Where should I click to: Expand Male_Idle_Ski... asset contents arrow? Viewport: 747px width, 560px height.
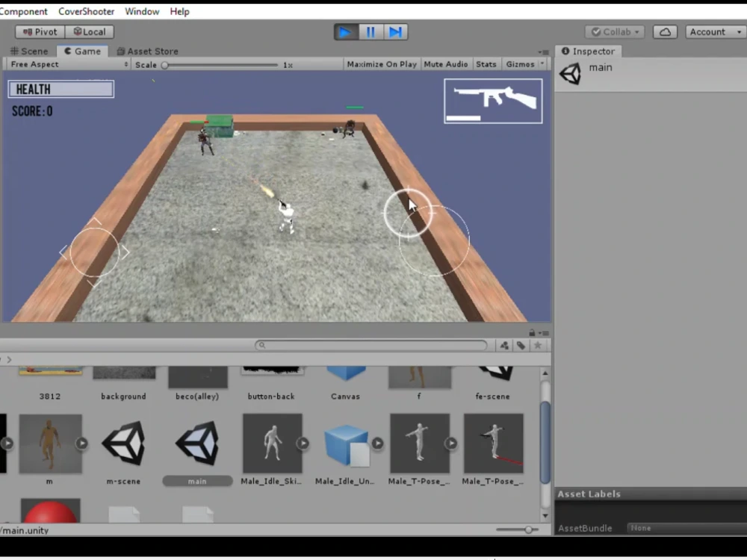click(303, 444)
